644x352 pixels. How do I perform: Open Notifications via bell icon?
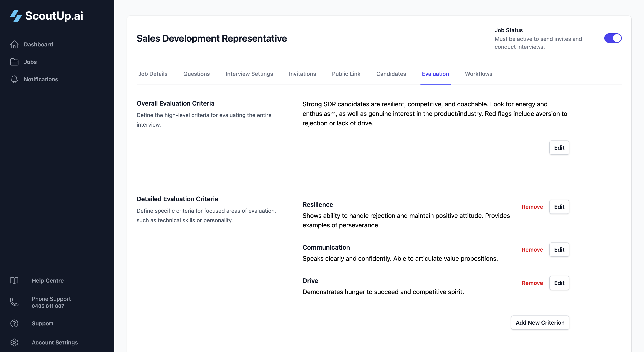pyautogui.click(x=14, y=79)
